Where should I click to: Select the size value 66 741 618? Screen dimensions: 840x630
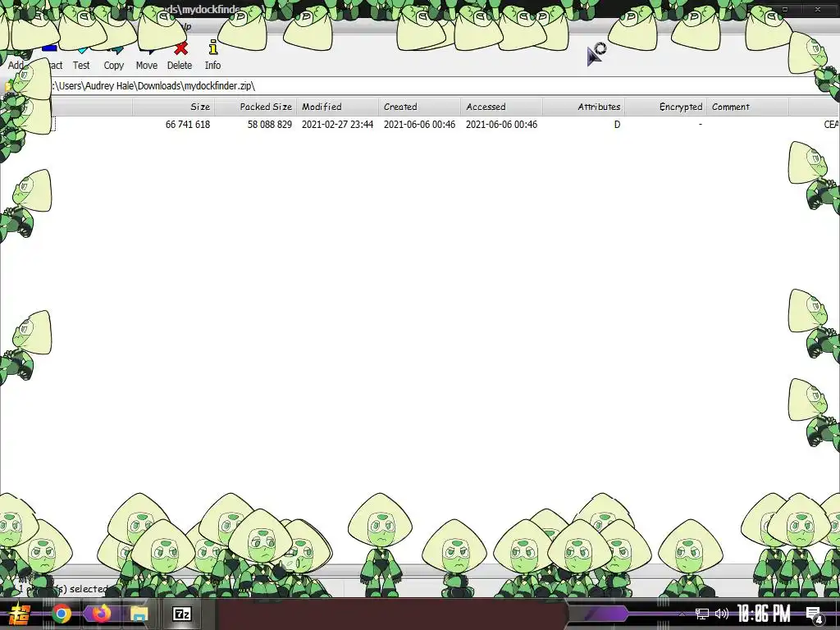pyautogui.click(x=188, y=125)
